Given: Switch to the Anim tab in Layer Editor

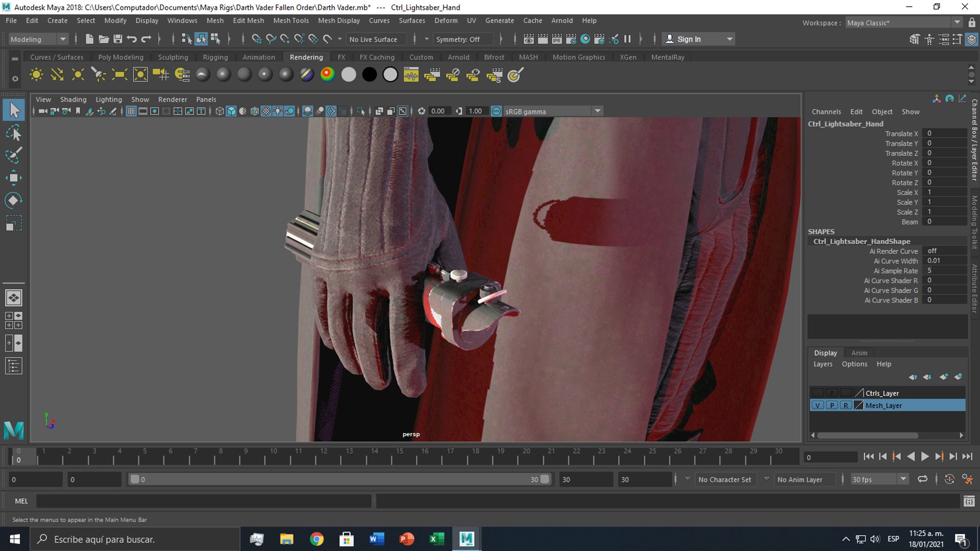Looking at the screenshot, I should pos(859,353).
